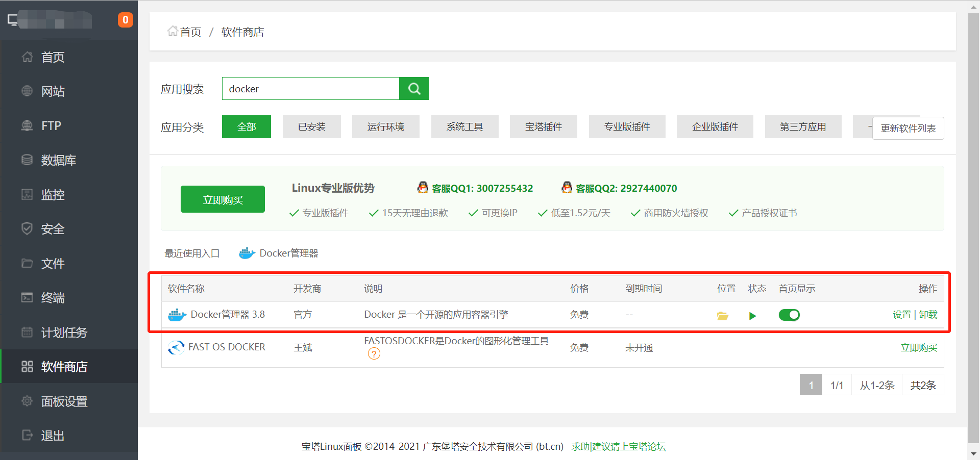980x460 pixels.
Task: Click the orange question mark help icon
Action: pos(374,354)
